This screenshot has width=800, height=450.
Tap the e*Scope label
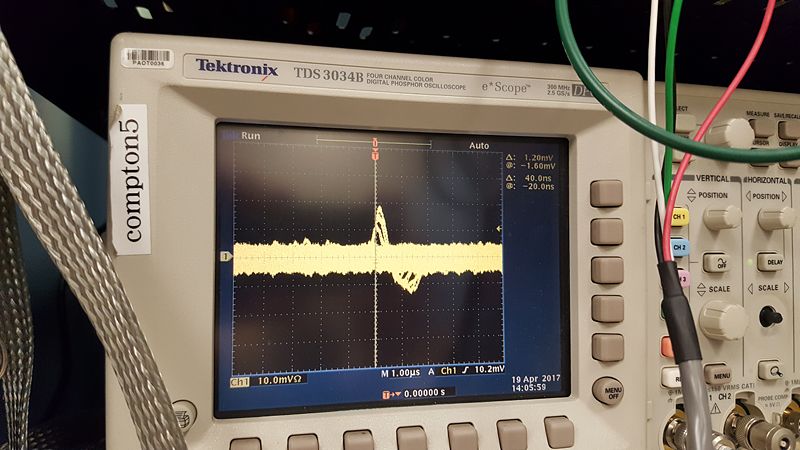tap(506, 87)
